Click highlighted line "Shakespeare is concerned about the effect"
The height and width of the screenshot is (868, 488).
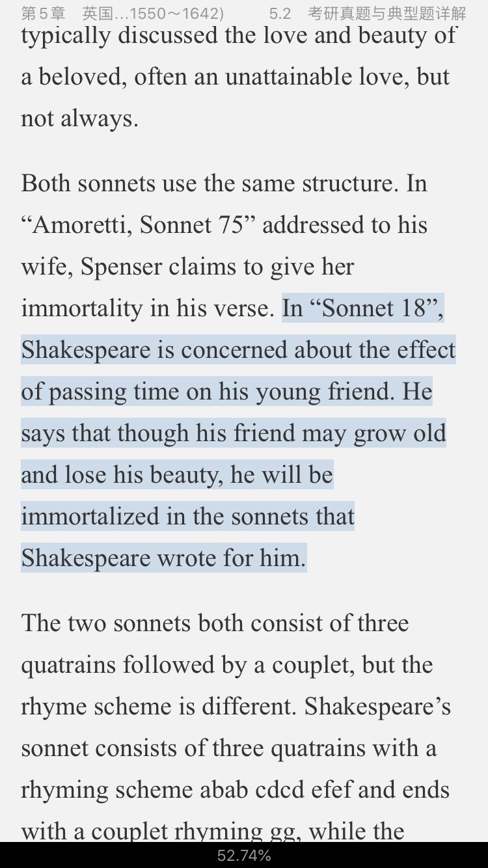point(238,350)
